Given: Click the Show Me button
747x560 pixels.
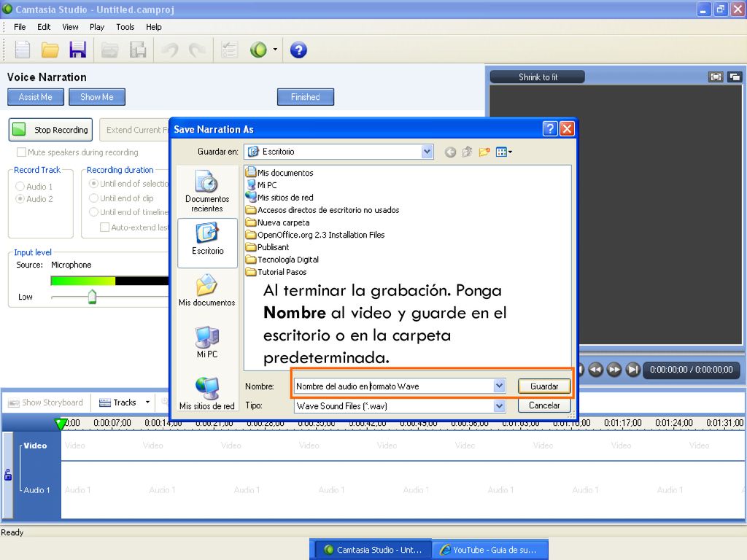Looking at the screenshot, I should point(97,97).
